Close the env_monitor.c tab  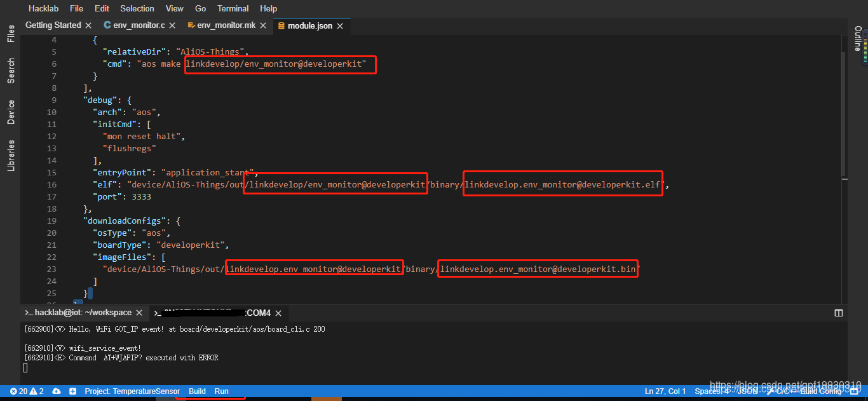click(172, 25)
